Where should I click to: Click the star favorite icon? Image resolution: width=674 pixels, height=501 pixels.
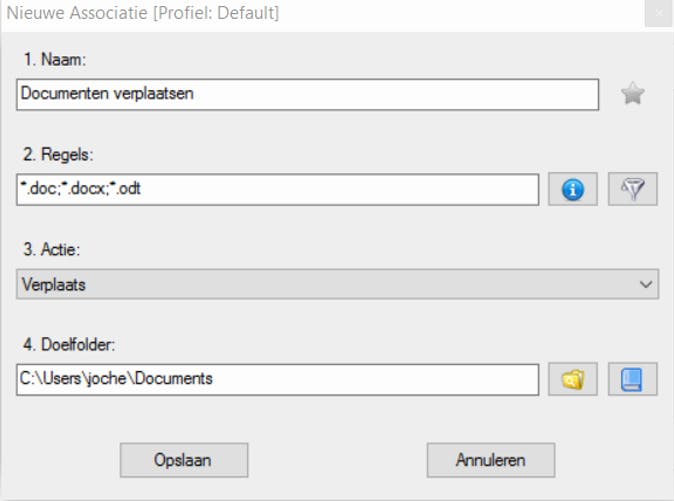click(632, 94)
